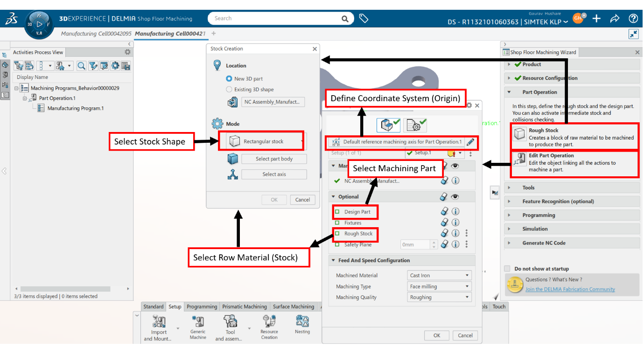Click the plus Add icon in top bar
This screenshot has width=644, height=362.
[x=596, y=19]
